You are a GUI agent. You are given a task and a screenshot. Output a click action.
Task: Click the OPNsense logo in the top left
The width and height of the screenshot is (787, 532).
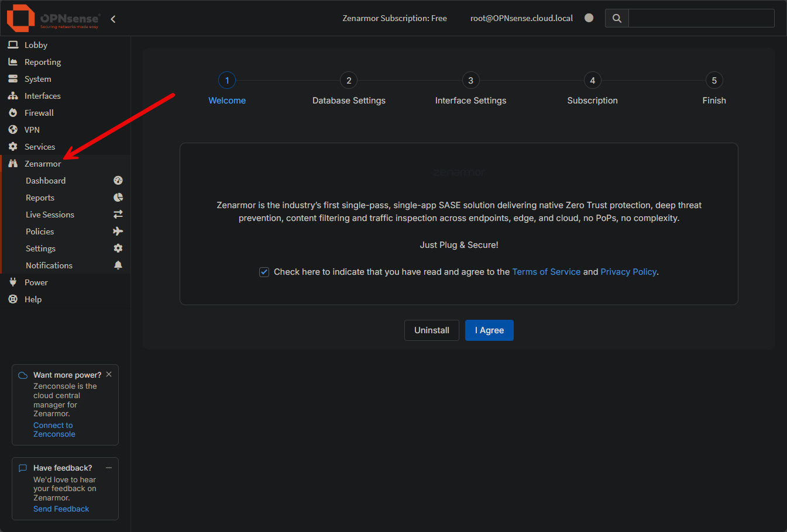(x=19, y=18)
